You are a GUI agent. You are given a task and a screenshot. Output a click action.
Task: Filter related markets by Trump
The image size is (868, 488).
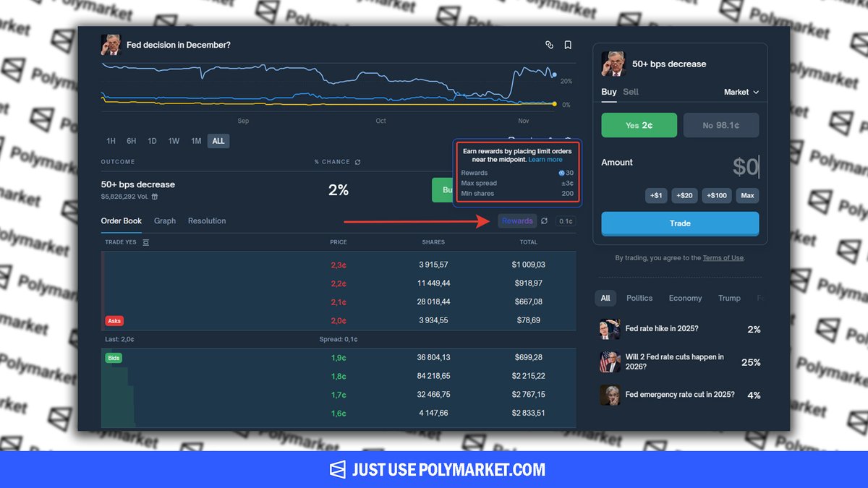729,298
